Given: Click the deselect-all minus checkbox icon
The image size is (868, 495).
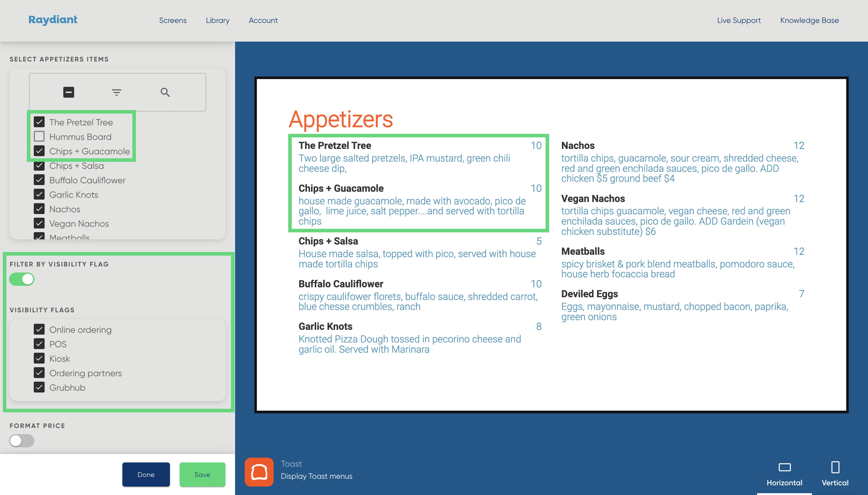Looking at the screenshot, I should (69, 92).
